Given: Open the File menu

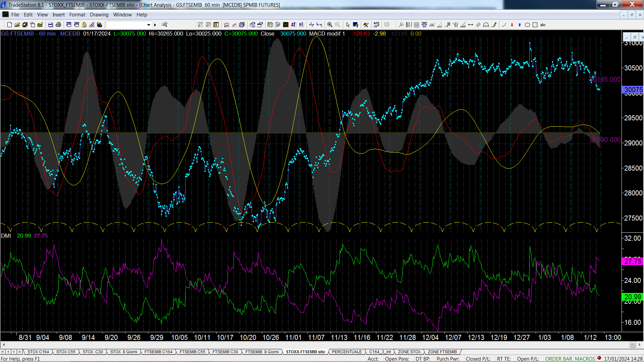Looking at the screenshot, I should click(15, 15).
